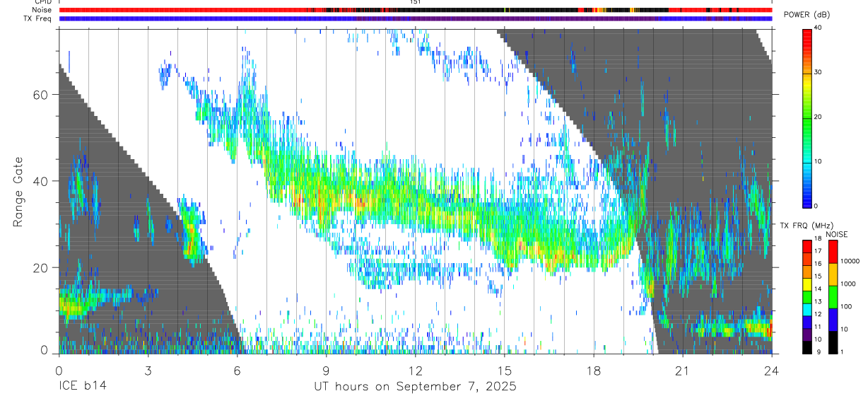Click the 24 tick label on the UT hours axis

click(x=772, y=370)
